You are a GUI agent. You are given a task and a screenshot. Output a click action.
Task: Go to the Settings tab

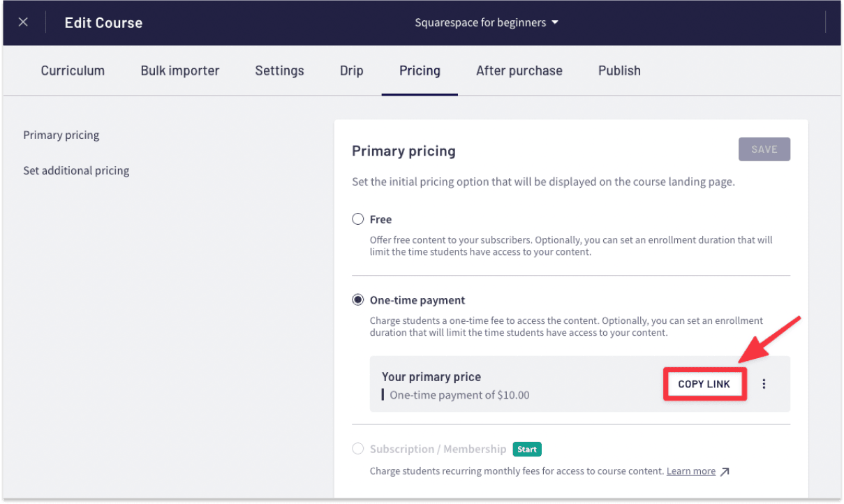click(279, 71)
